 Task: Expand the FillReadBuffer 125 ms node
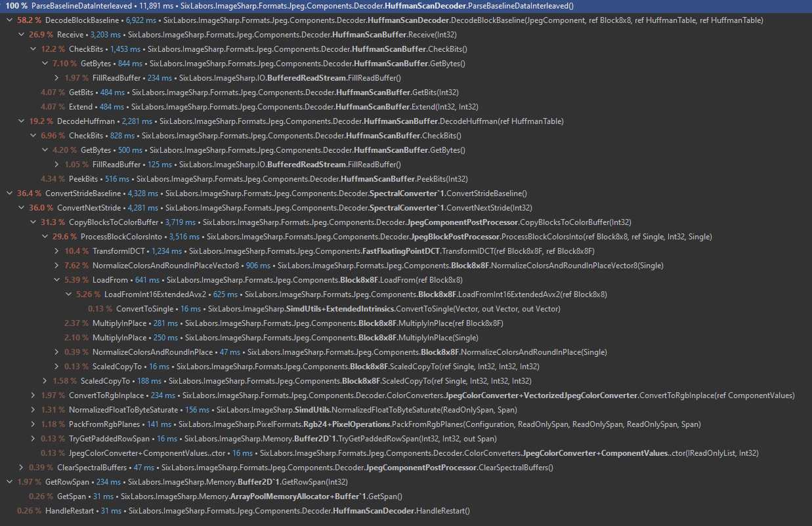[x=56, y=165]
